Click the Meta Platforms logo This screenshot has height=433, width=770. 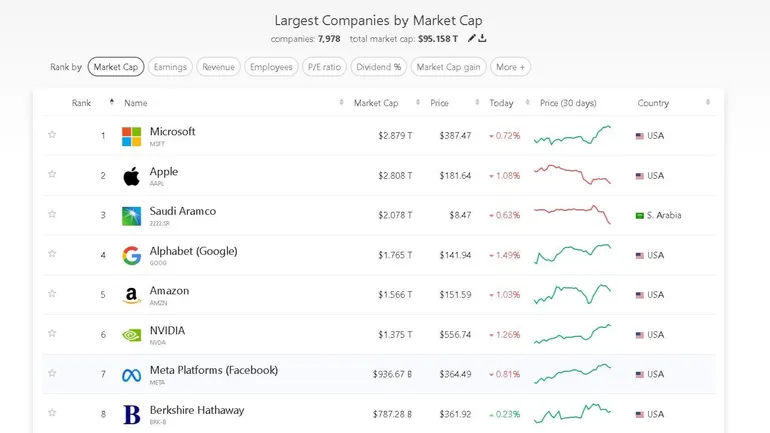[131, 375]
